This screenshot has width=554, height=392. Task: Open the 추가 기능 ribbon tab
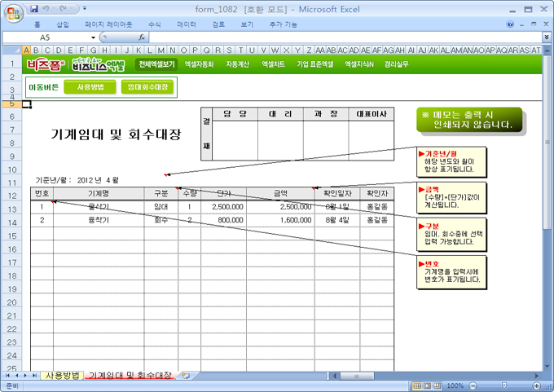pyautogui.click(x=284, y=24)
